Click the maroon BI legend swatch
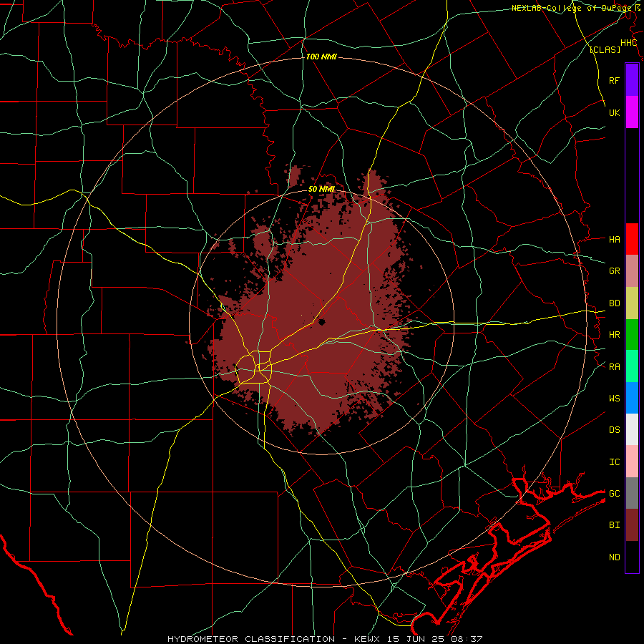 tap(632, 525)
